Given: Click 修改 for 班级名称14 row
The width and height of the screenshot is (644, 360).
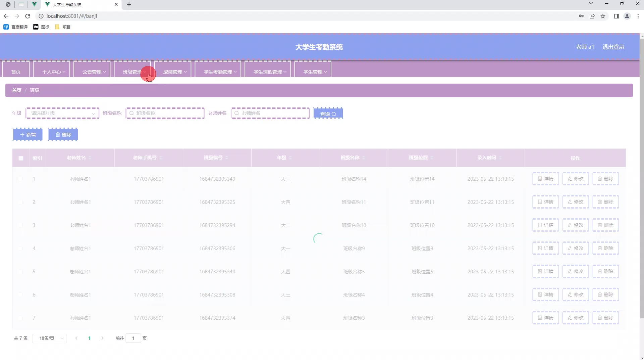Looking at the screenshot, I should click(576, 179).
